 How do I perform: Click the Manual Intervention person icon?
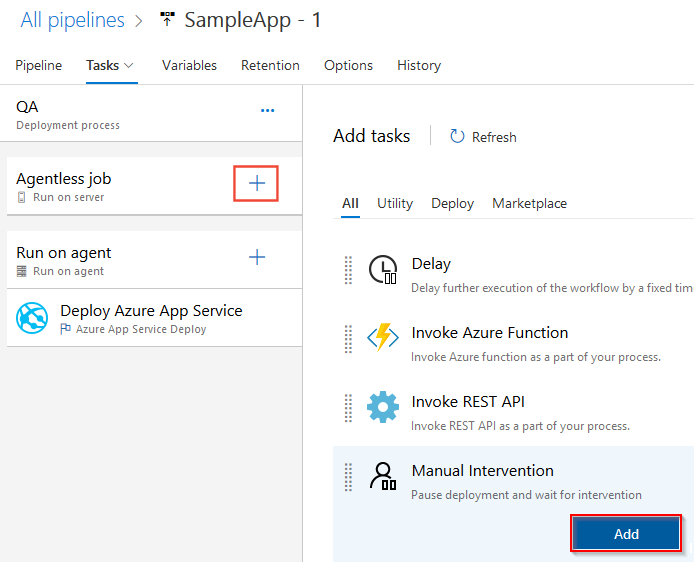click(x=383, y=476)
